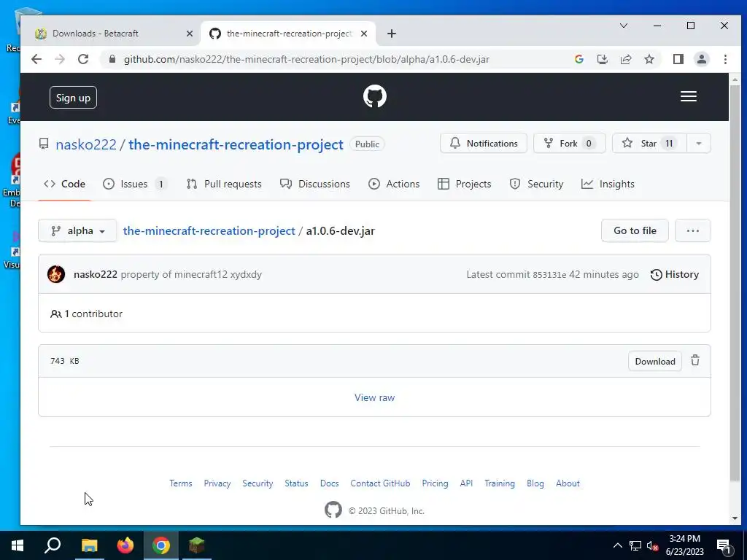The image size is (747, 560).
Task: Expand the alpha branch dropdown
Action: click(77, 230)
